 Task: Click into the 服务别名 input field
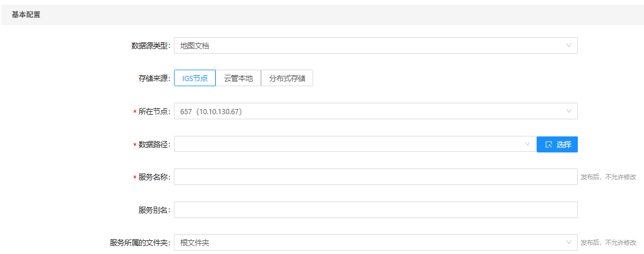pos(375,210)
